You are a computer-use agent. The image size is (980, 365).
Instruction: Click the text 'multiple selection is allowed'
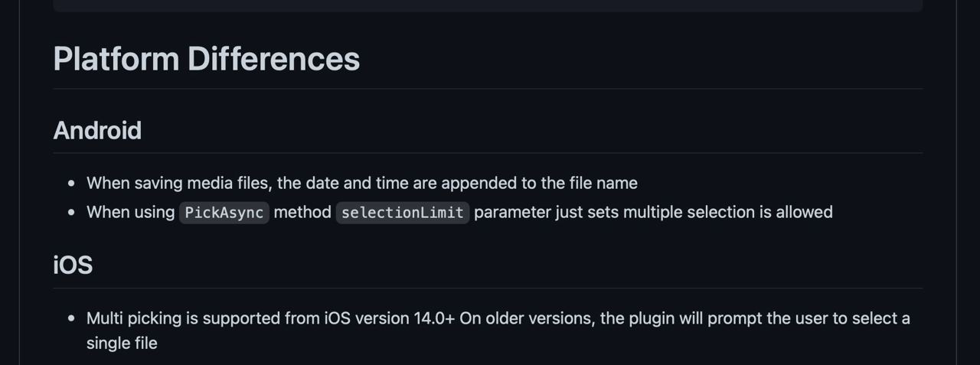click(728, 212)
